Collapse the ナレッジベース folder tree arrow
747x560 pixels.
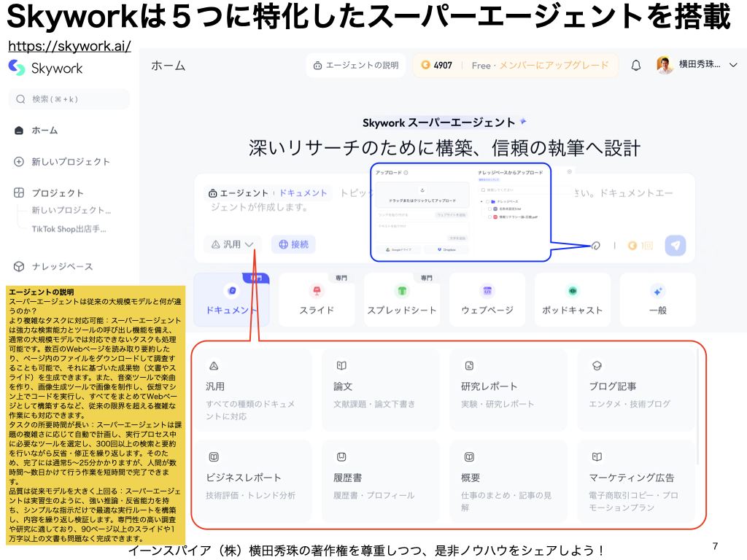[x=481, y=201]
